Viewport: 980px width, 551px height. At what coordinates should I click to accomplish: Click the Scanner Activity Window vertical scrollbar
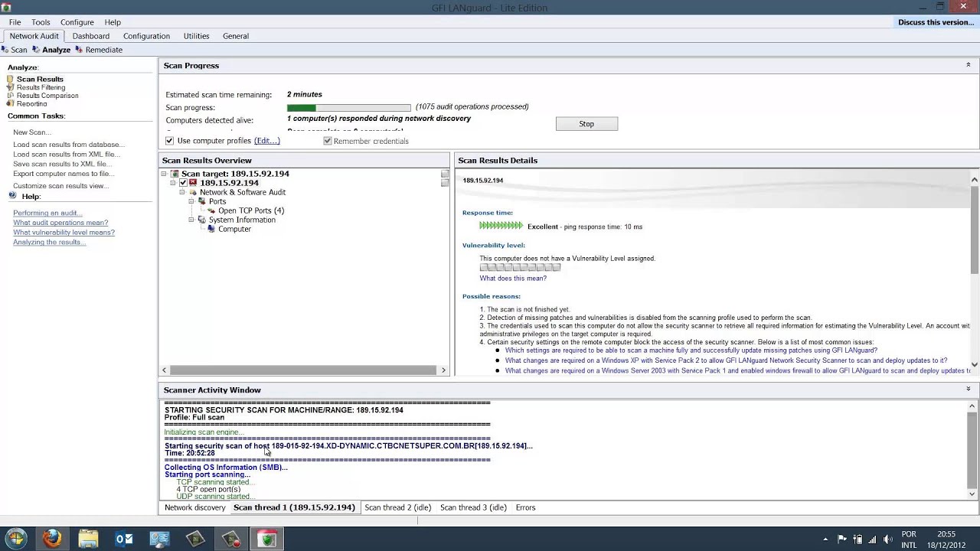click(972, 450)
